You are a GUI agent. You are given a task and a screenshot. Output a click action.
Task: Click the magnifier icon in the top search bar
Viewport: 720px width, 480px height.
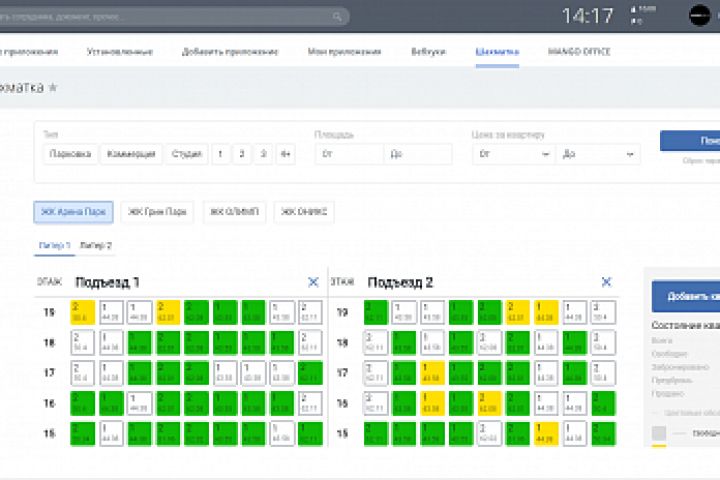[340, 17]
